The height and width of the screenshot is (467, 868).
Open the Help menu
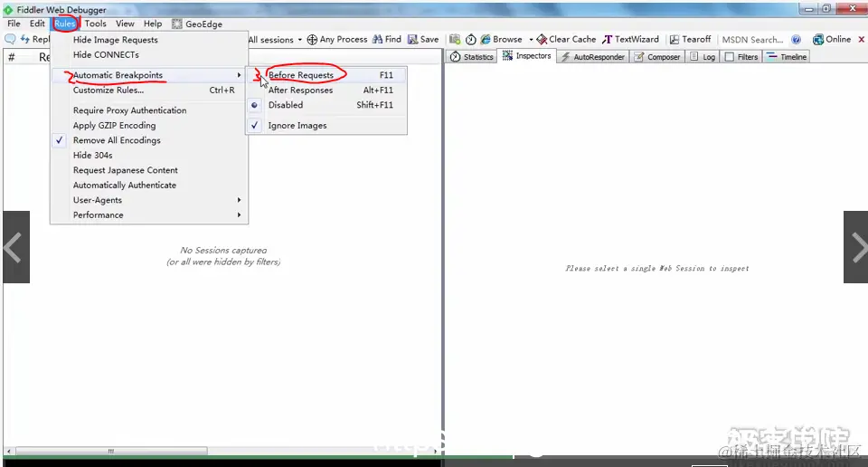pos(153,24)
